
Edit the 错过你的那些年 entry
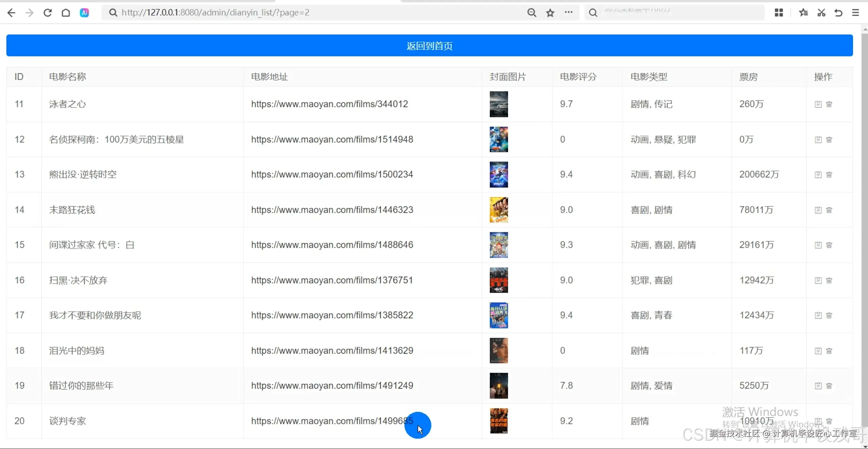pyautogui.click(x=818, y=386)
